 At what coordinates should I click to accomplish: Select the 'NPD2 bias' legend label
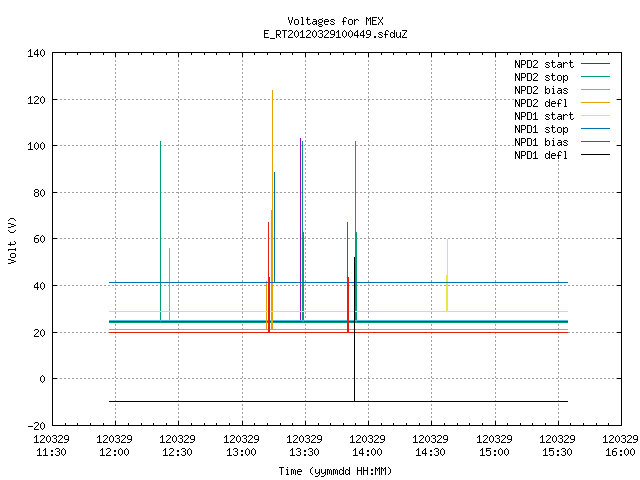click(x=541, y=90)
